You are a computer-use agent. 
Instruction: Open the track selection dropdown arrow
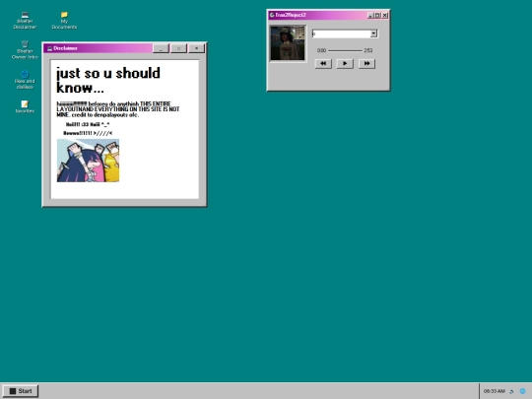[373, 33]
